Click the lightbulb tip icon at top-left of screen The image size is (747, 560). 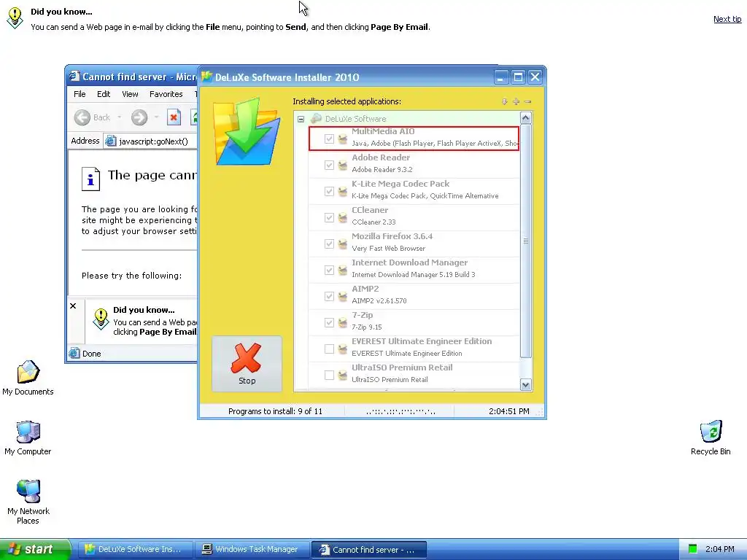[x=15, y=18]
